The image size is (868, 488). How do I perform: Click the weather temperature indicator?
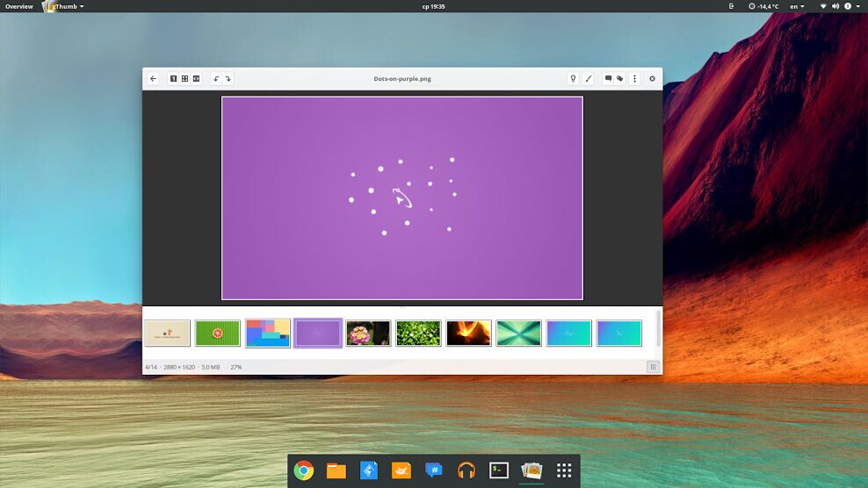click(763, 6)
